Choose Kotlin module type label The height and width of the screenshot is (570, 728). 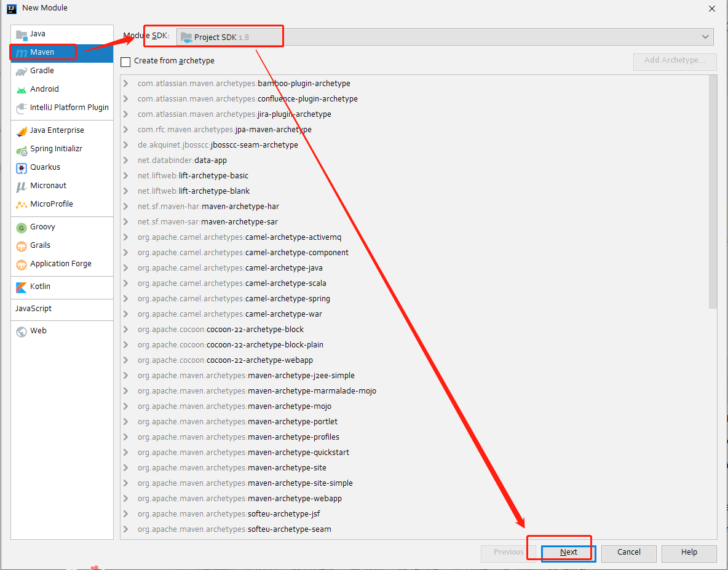(x=41, y=287)
